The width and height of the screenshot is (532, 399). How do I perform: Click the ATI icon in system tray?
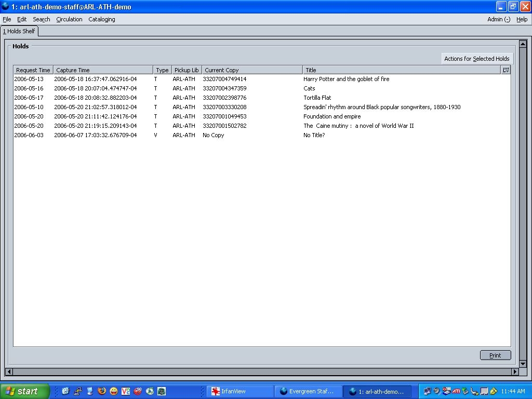456,391
